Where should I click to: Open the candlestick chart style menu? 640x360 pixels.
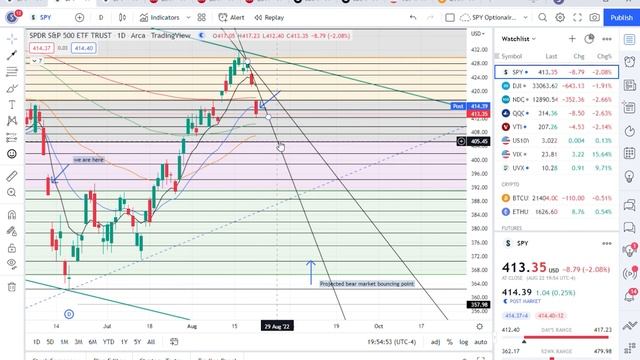[x=122, y=18]
